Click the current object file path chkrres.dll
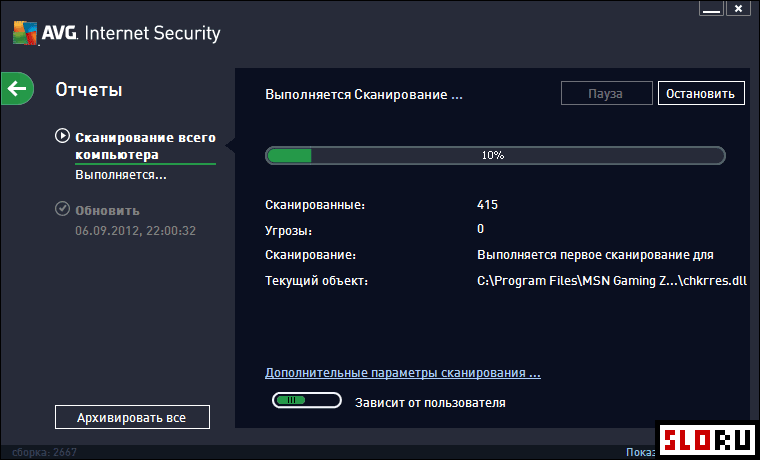Viewport: 760px width, 460px height. (612, 281)
